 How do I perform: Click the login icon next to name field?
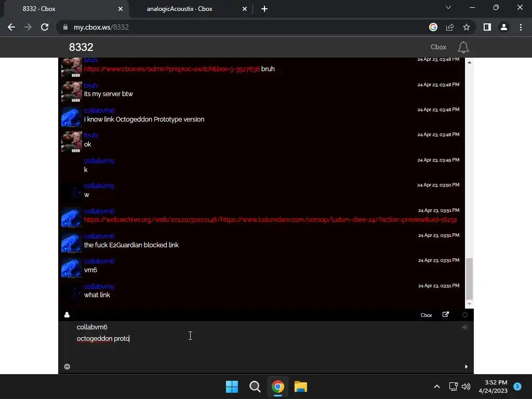tap(465, 327)
